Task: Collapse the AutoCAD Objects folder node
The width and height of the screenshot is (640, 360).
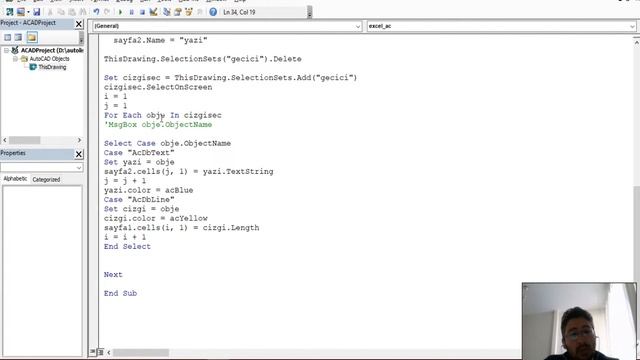Action: tap(15, 59)
